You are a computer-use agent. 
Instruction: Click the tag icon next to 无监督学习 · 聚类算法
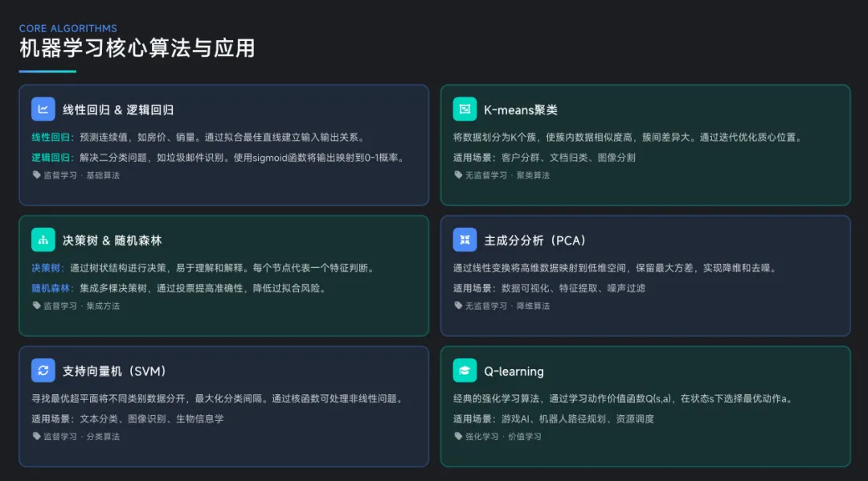pos(457,175)
